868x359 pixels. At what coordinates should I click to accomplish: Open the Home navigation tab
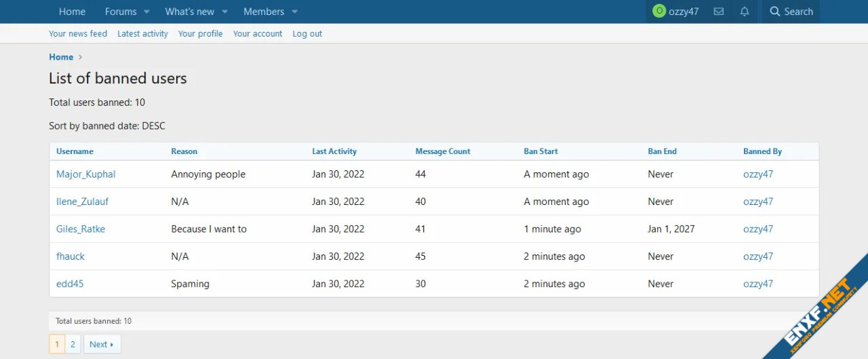[x=72, y=12]
